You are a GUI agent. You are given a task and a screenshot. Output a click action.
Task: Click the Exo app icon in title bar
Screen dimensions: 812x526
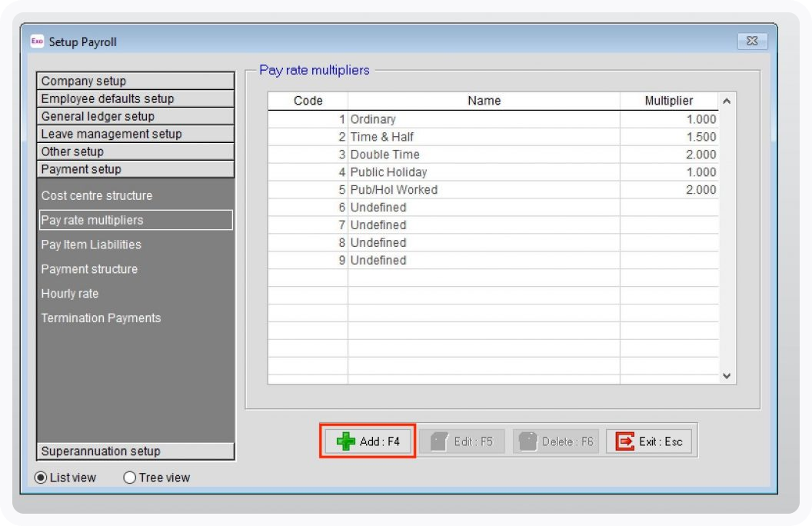coord(37,42)
